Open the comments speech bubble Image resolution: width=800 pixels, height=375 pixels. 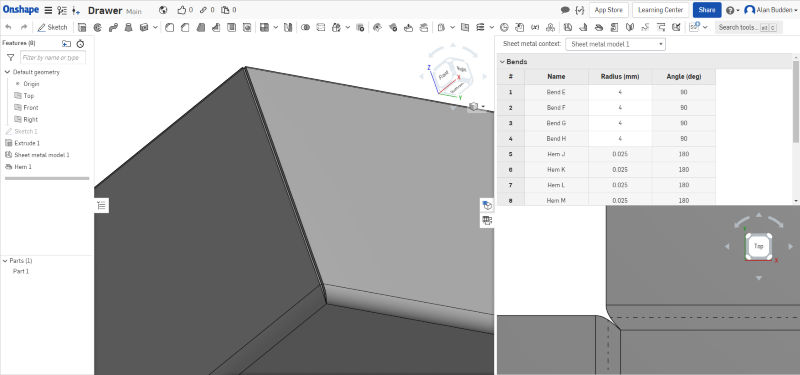point(565,10)
